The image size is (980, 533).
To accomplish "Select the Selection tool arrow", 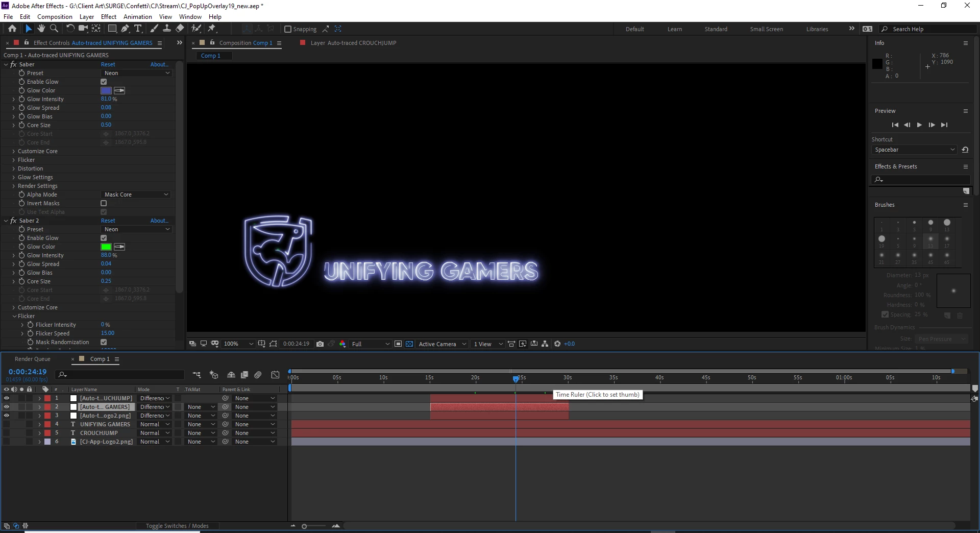I will [29, 29].
